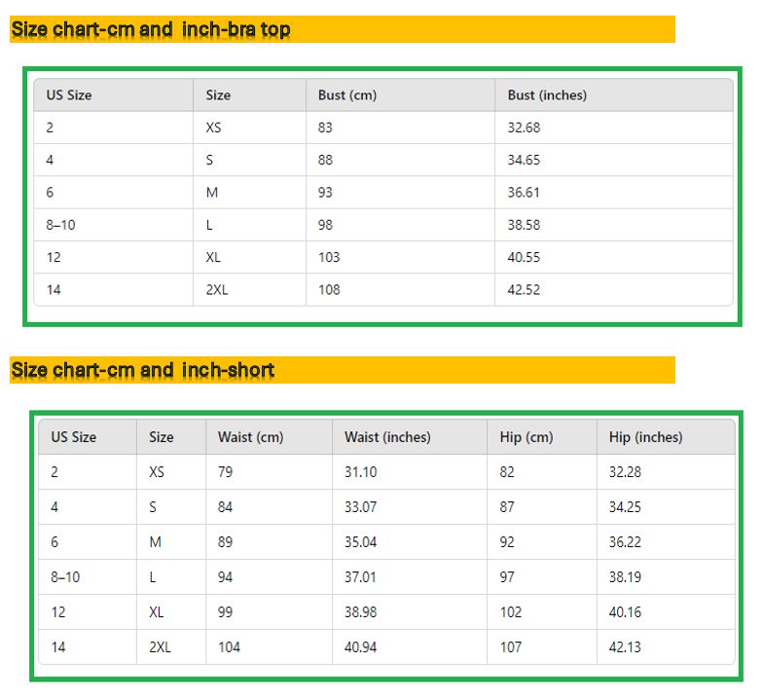Click the bust value 83 cell
762x700 pixels.
[x=325, y=128]
